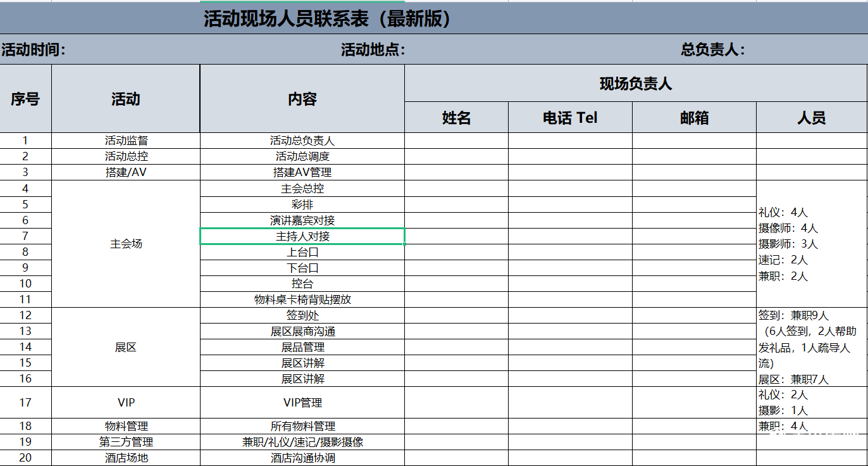Select the 序号 header cell

tap(25, 99)
